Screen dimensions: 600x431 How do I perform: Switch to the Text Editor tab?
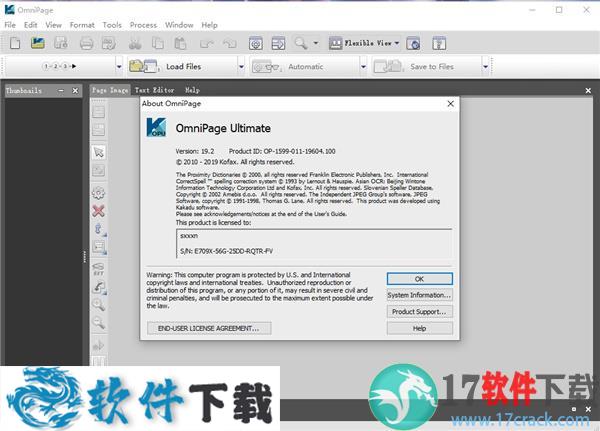click(x=155, y=90)
